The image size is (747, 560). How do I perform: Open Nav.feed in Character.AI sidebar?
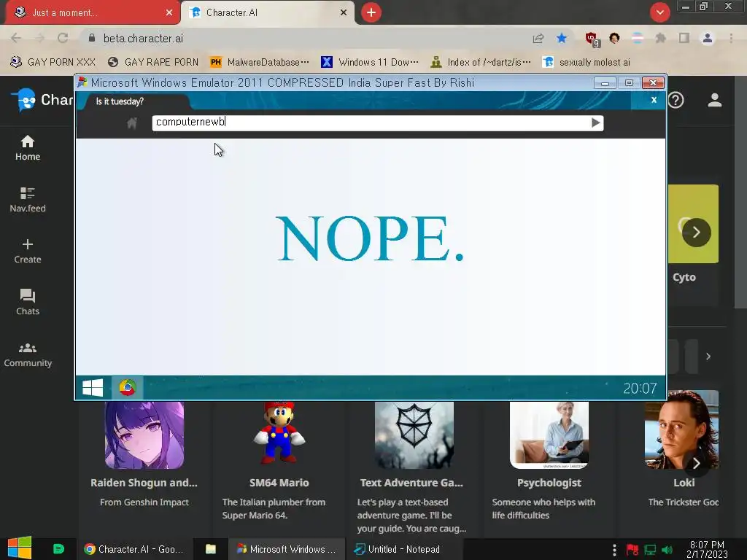click(28, 200)
